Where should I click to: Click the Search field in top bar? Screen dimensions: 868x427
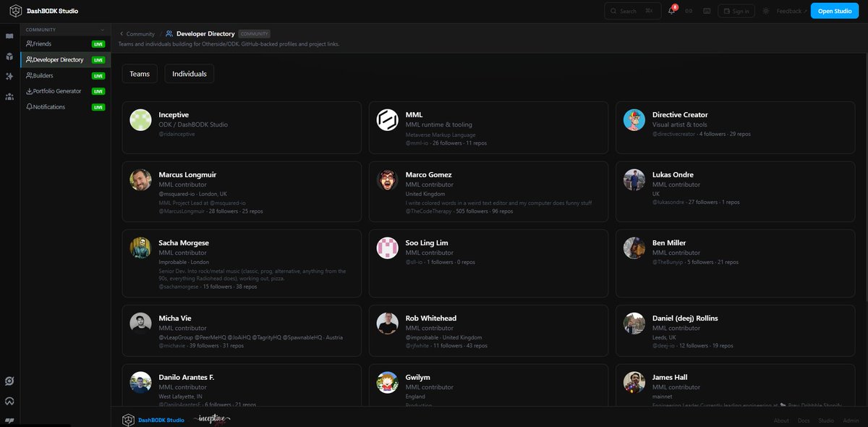point(633,11)
